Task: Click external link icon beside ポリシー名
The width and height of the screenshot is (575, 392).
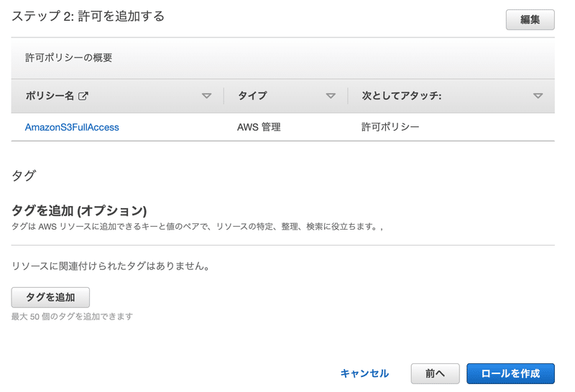Action: click(x=83, y=95)
